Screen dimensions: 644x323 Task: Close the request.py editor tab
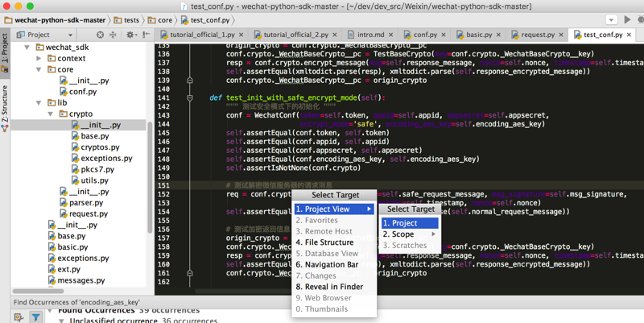[x=561, y=35]
